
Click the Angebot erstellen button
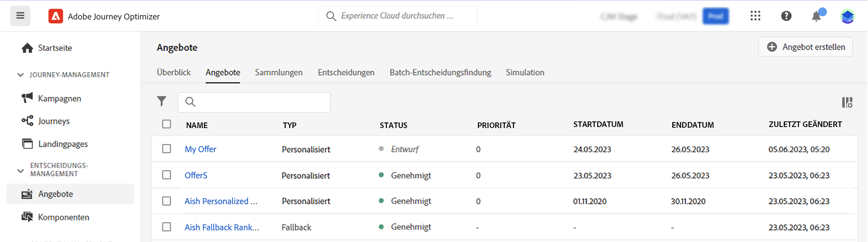[805, 47]
